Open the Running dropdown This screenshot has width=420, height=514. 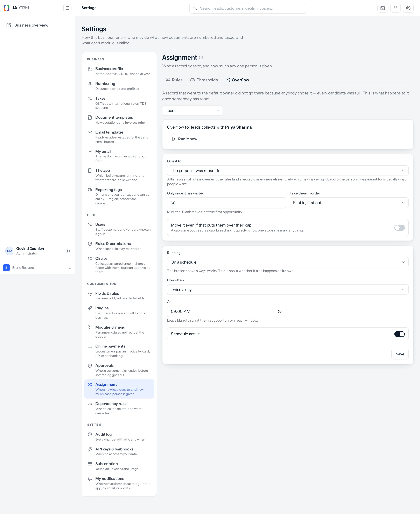click(288, 262)
